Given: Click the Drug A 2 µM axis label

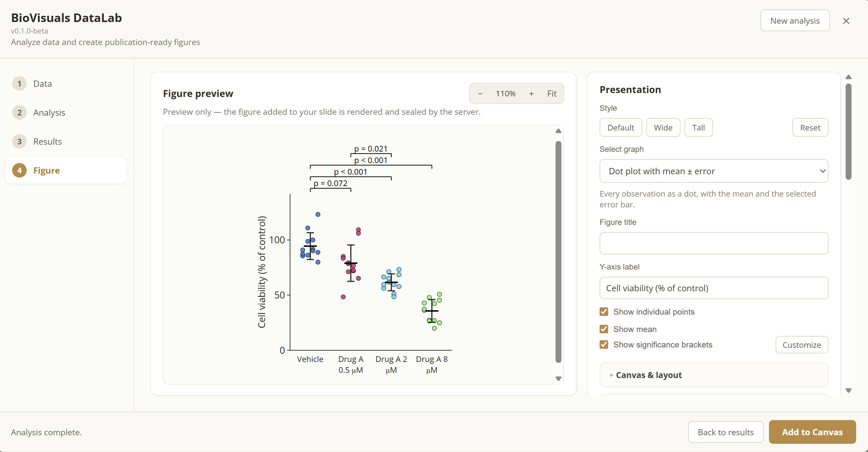Looking at the screenshot, I should (x=391, y=365).
